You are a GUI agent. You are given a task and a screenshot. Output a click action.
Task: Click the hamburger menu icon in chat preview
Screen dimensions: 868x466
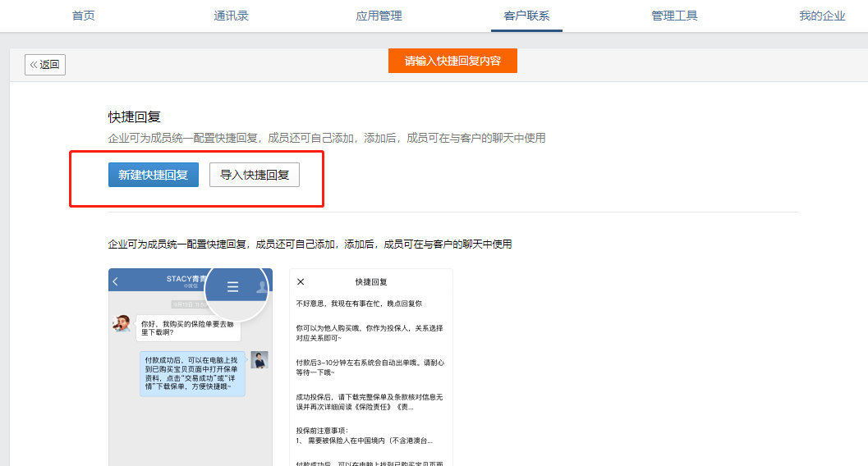click(232, 286)
